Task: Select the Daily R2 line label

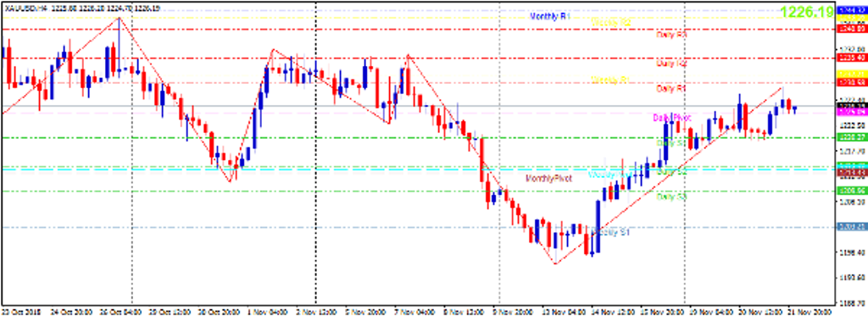Action: (x=671, y=64)
